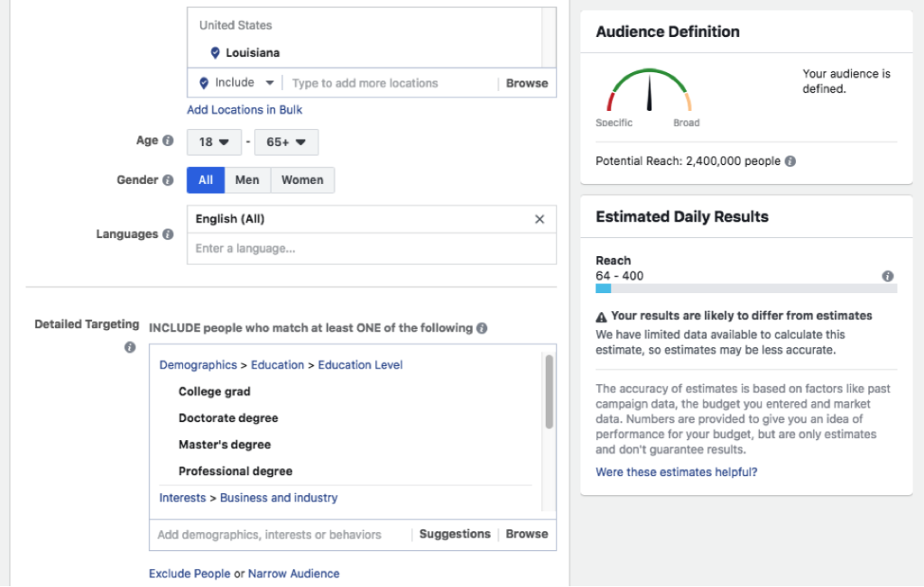Click the info icon beside Potential Reach
The height and width of the screenshot is (587, 924).
790,161
